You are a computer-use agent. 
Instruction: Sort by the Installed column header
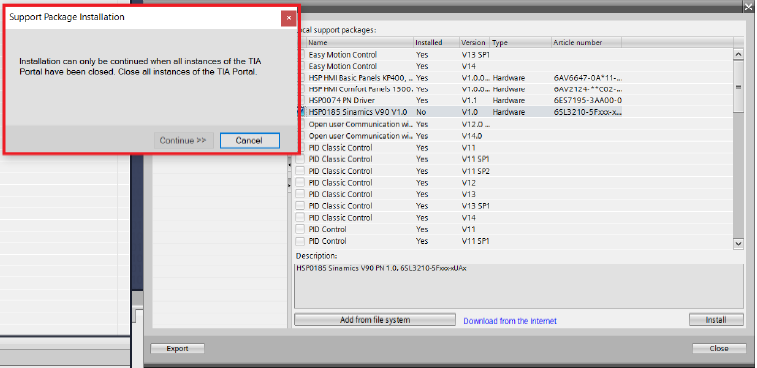[436, 42]
